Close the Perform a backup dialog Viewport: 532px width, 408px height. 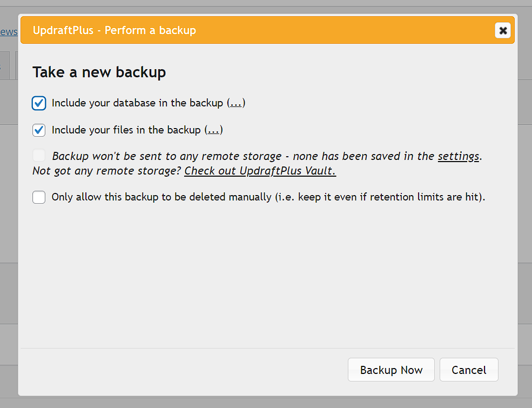click(x=503, y=31)
